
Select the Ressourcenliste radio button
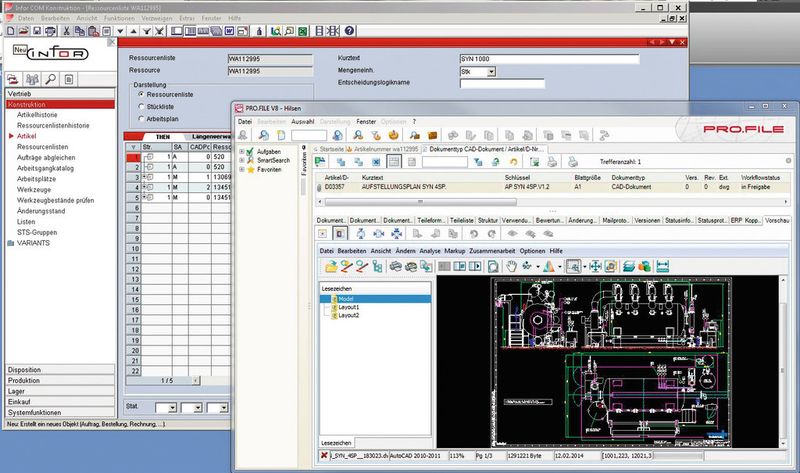coord(141,94)
